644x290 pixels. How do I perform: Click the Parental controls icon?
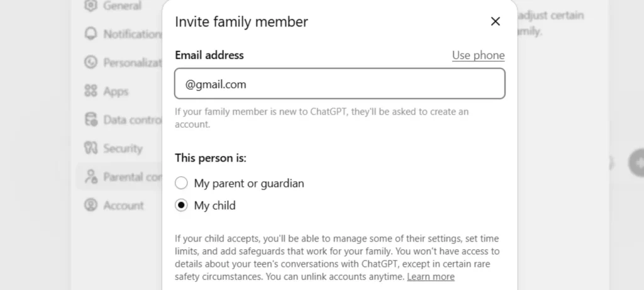click(91, 177)
